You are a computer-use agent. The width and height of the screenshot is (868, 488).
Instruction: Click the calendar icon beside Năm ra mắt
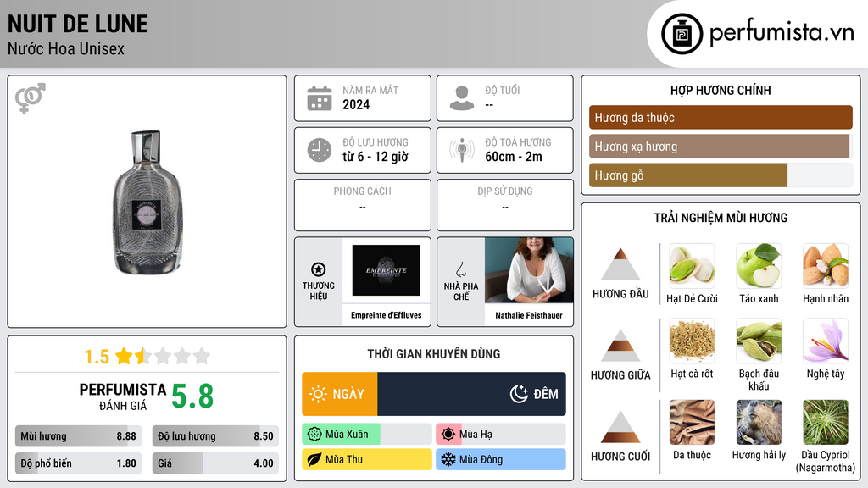coord(320,98)
